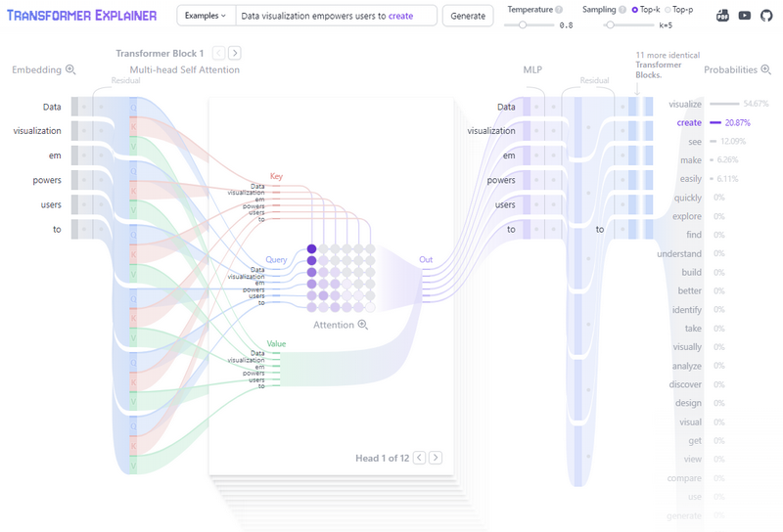Screen dimensions: 783x532
Task: Click the 'see' probability token
Action: coord(695,142)
